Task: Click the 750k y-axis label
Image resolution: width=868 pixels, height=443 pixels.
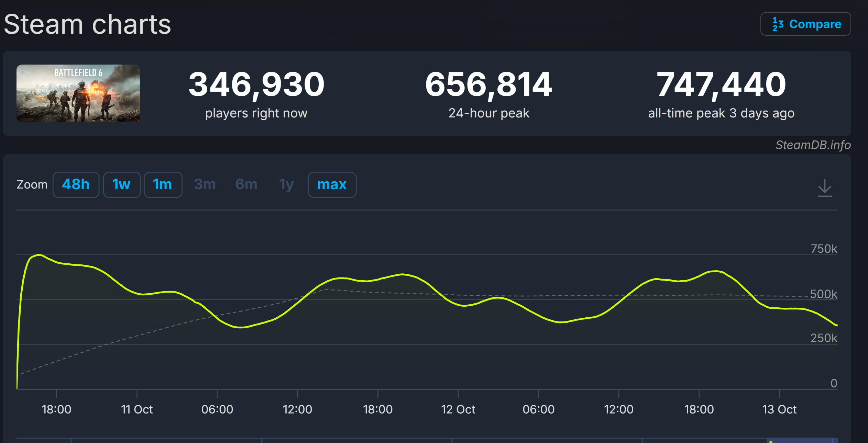Action: coord(824,249)
